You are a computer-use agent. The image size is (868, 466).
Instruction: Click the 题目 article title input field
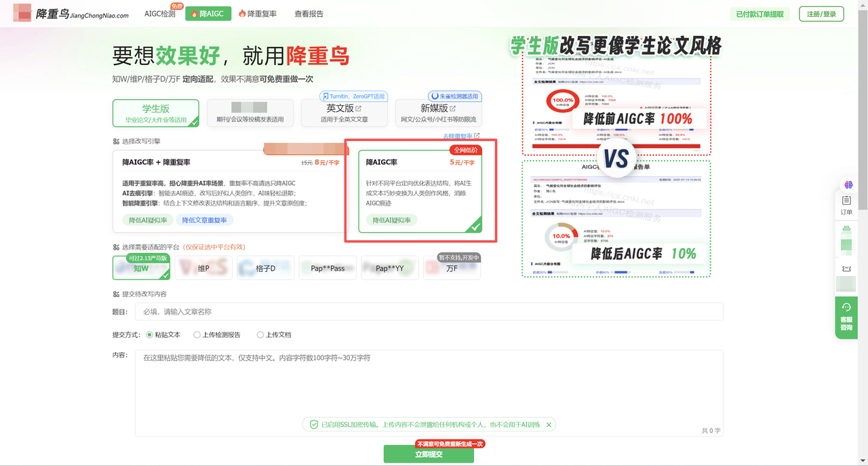(x=429, y=312)
